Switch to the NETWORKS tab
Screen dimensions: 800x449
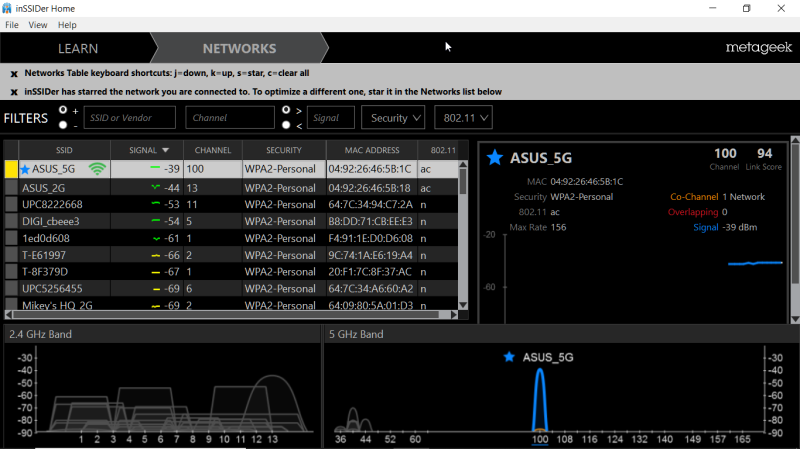239,48
